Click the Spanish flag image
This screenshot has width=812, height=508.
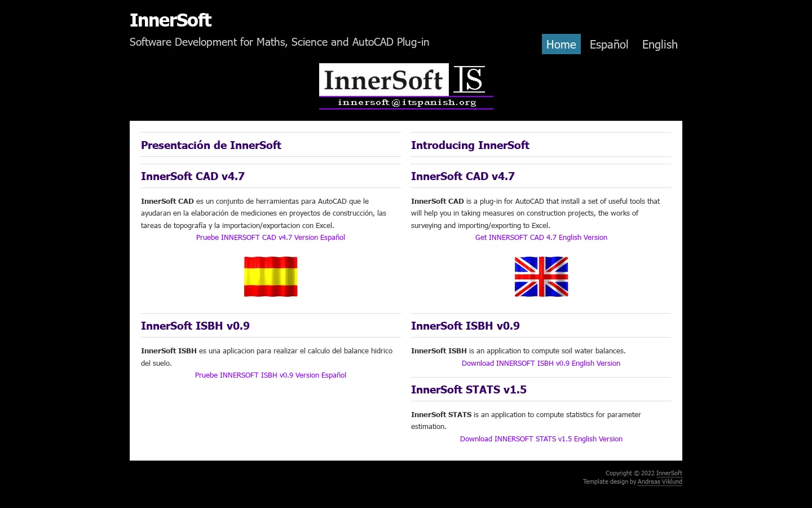click(x=271, y=277)
